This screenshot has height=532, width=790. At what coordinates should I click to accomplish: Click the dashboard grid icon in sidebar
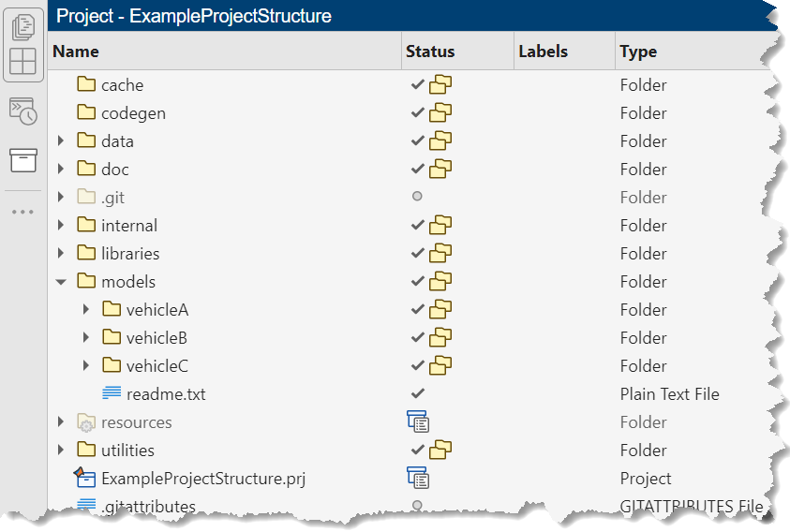click(22, 62)
